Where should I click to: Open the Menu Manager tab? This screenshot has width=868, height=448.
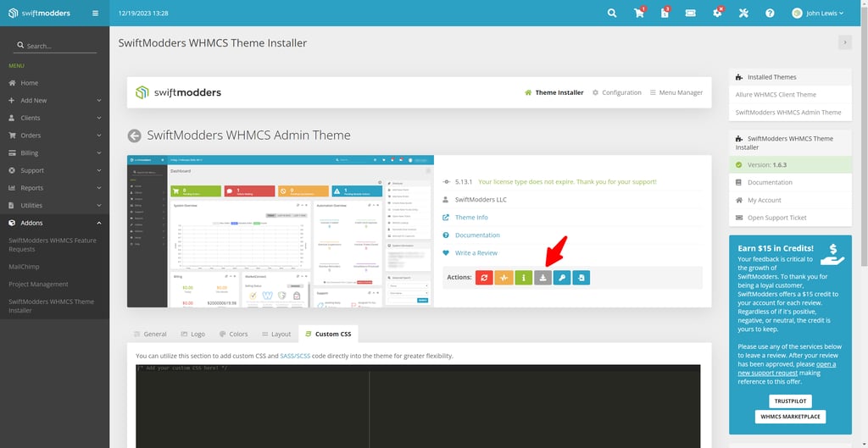point(676,92)
